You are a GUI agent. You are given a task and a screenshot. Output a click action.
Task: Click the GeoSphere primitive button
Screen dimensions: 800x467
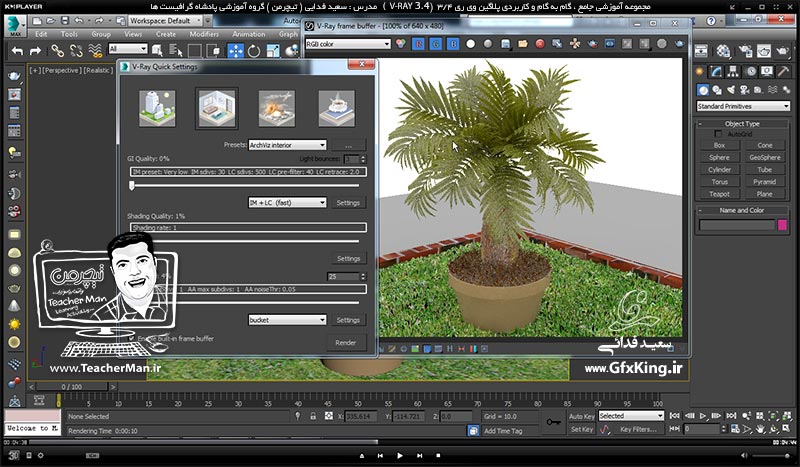(x=765, y=158)
